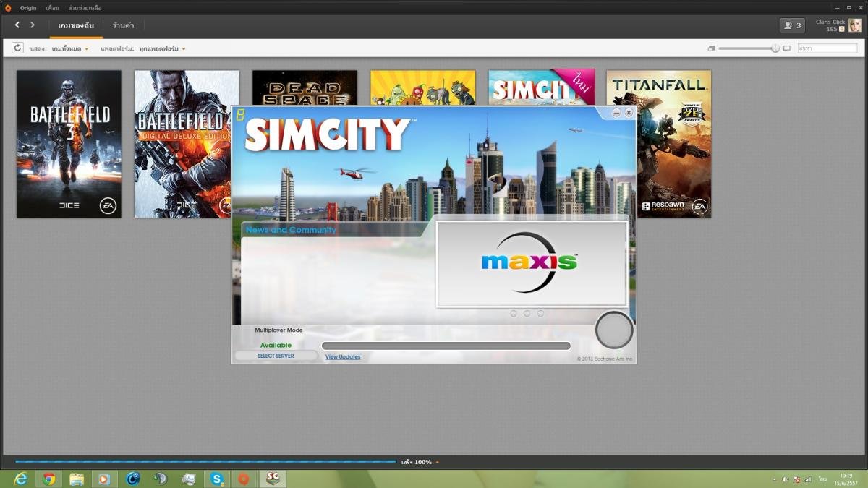The width and height of the screenshot is (868, 488).
Task: Expand the platform filter dropdown
Action: 163,48
